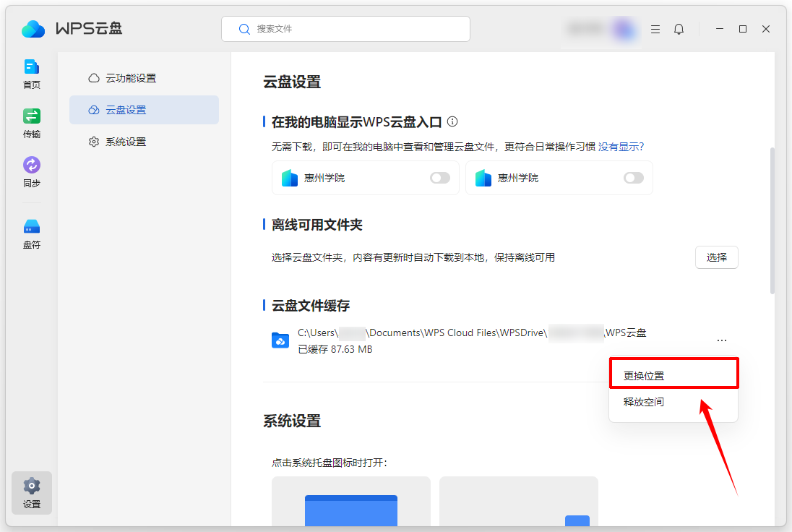Toggle the first 惠州学院 switch on
The width and height of the screenshot is (792, 532).
(x=440, y=178)
